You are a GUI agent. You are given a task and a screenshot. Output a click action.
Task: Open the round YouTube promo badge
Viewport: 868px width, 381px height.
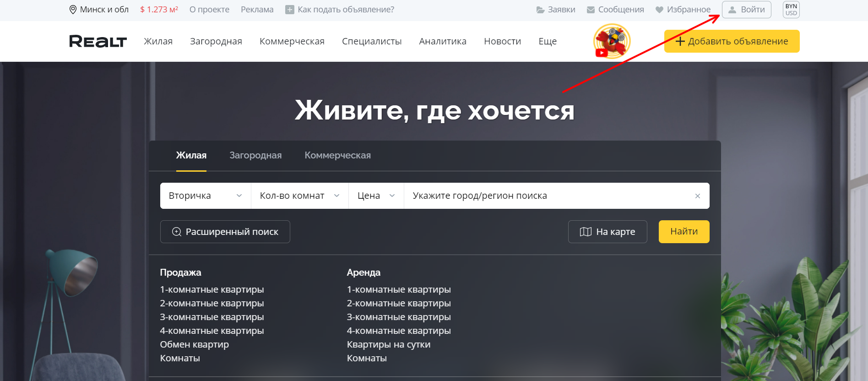pyautogui.click(x=612, y=41)
